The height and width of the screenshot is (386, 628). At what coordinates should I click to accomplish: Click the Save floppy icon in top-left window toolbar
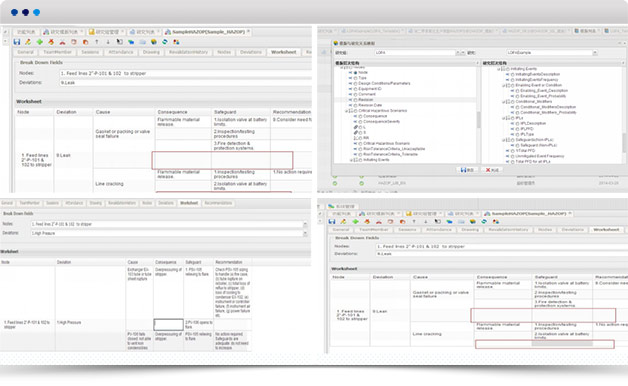click(x=17, y=42)
